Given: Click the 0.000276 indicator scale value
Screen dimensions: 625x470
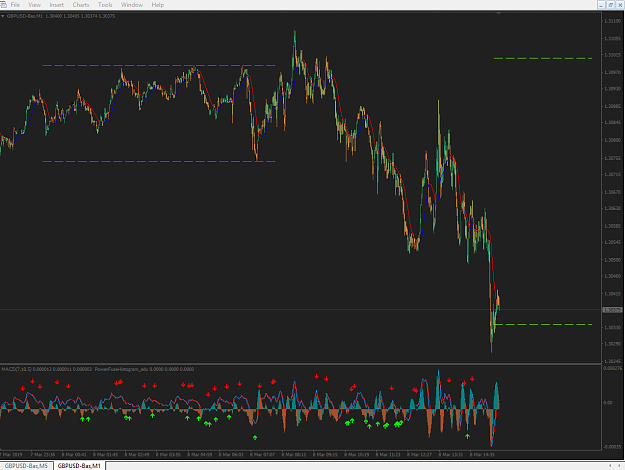Looking at the screenshot, I should click(x=612, y=368).
